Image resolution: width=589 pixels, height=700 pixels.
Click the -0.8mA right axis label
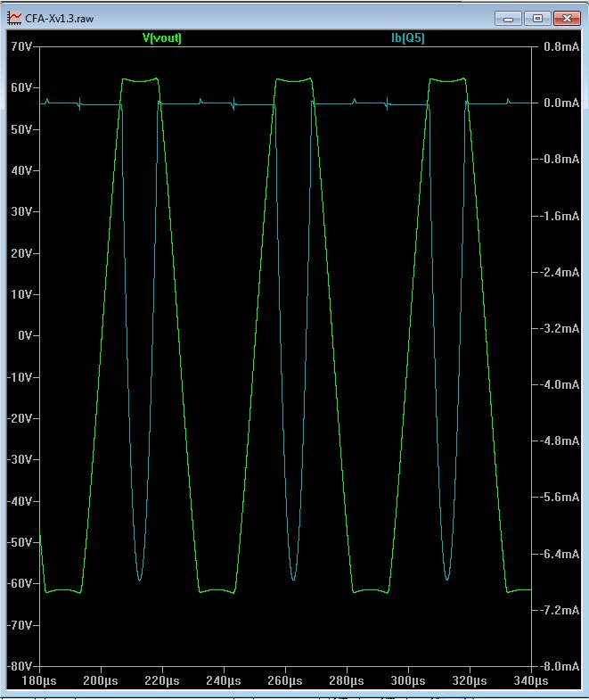(x=560, y=159)
